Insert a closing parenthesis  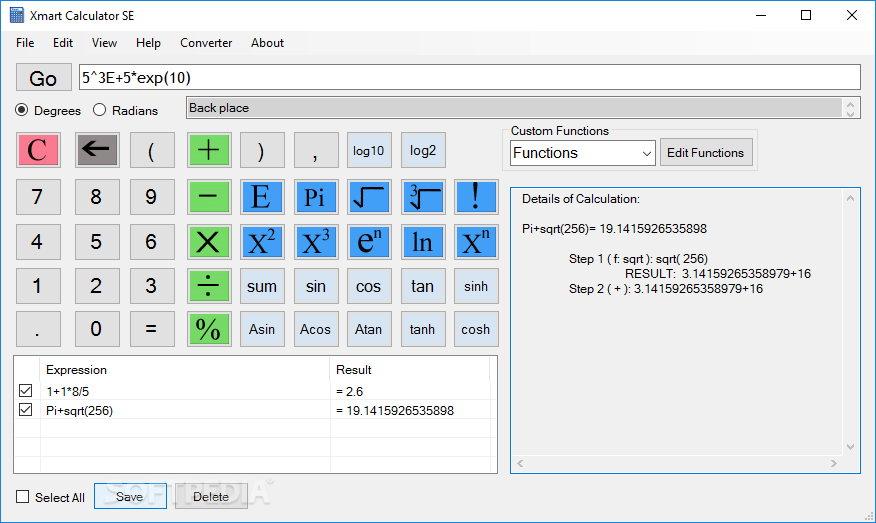[262, 150]
